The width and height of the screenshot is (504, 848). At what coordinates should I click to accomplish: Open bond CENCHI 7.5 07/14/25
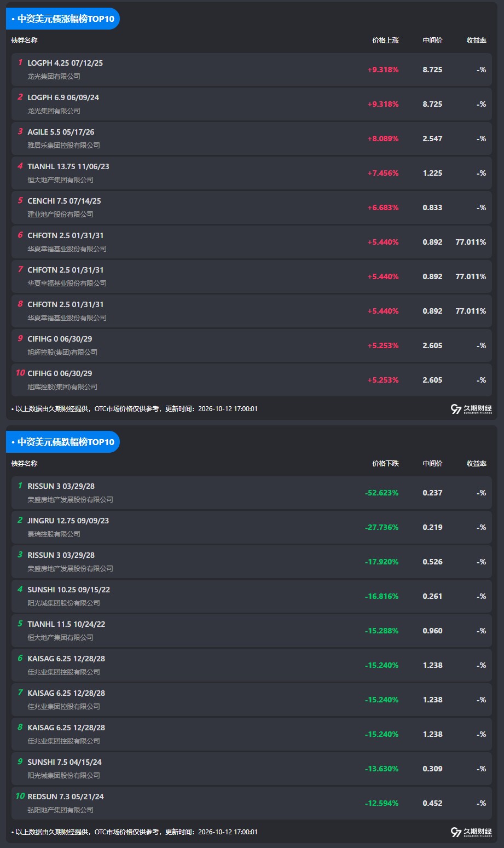[65, 201]
